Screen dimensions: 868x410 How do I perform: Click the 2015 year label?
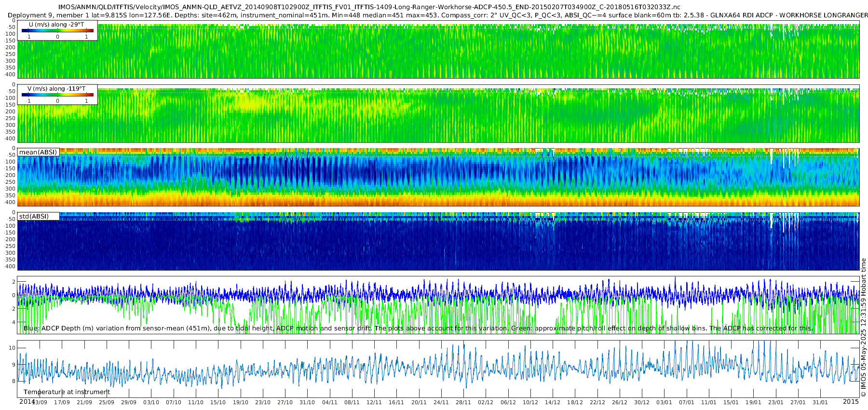point(851,401)
